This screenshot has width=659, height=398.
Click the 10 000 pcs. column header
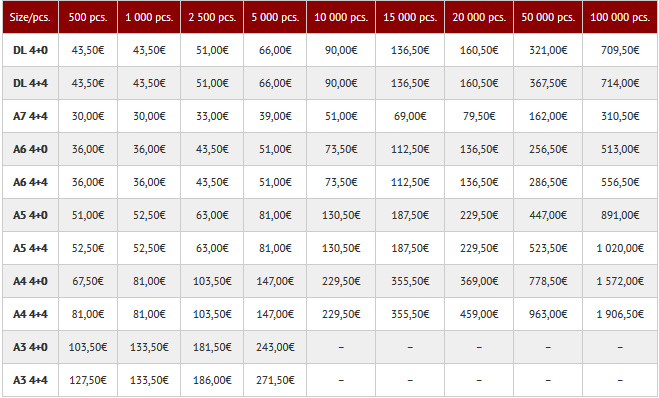(341, 17)
